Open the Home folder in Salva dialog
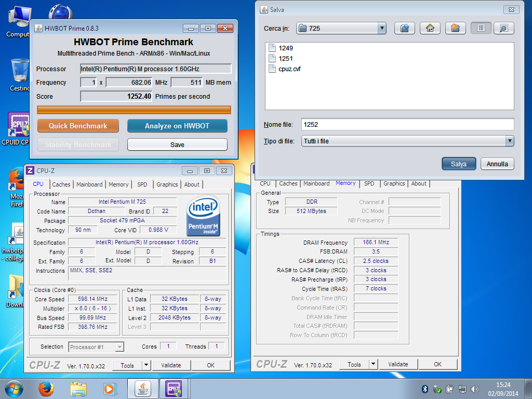The width and height of the screenshot is (532, 399). (x=430, y=28)
